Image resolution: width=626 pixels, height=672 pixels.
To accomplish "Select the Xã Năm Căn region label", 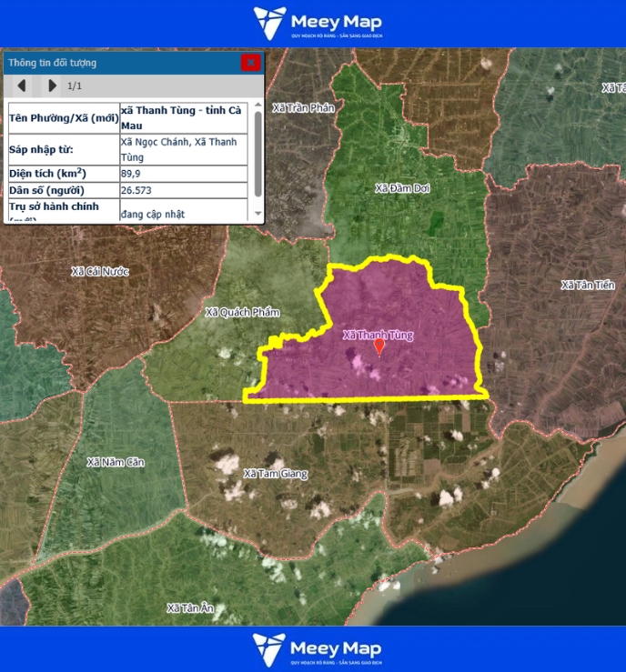I will coord(116,462).
